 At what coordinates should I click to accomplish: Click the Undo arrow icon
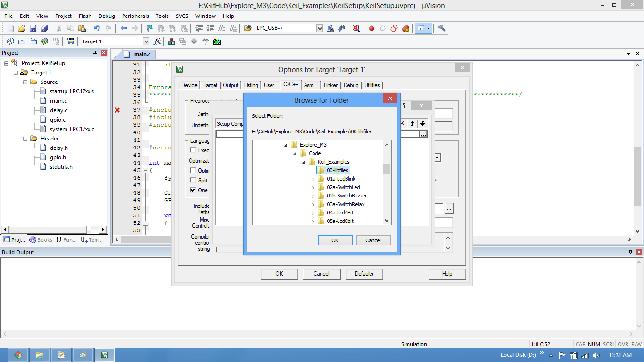(97, 28)
